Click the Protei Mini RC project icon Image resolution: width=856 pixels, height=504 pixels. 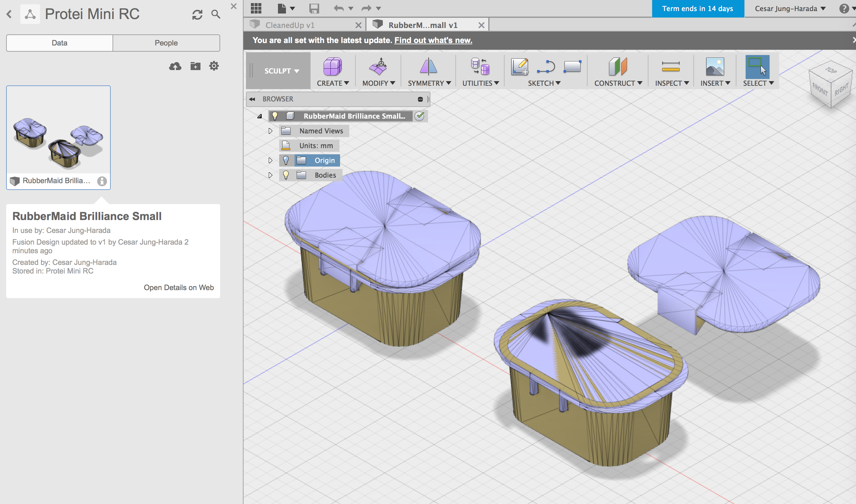[30, 14]
